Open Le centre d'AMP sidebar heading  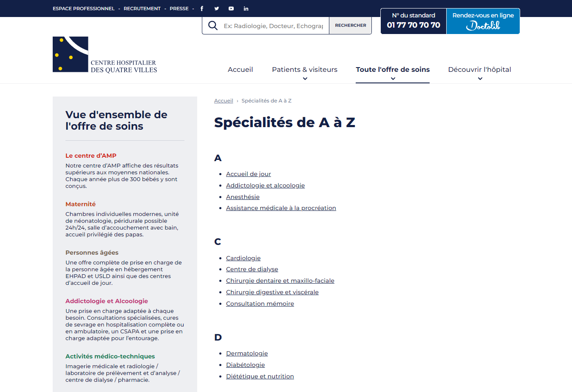coord(91,156)
